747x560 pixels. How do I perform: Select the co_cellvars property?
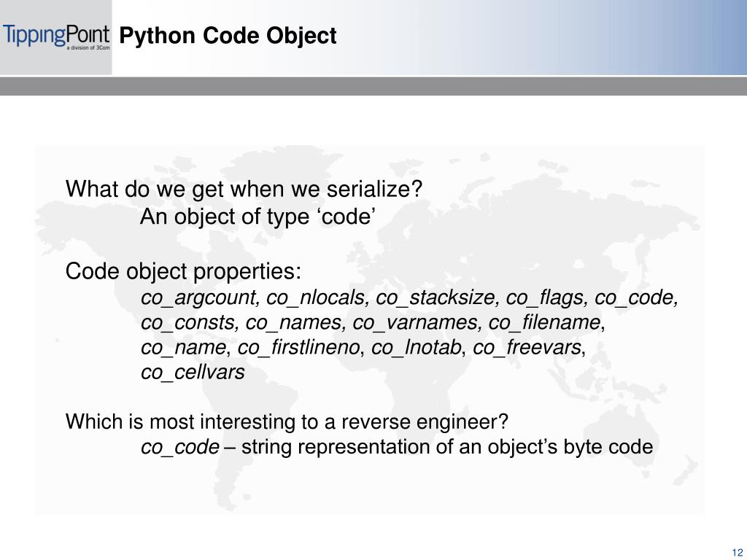(x=193, y=373)
